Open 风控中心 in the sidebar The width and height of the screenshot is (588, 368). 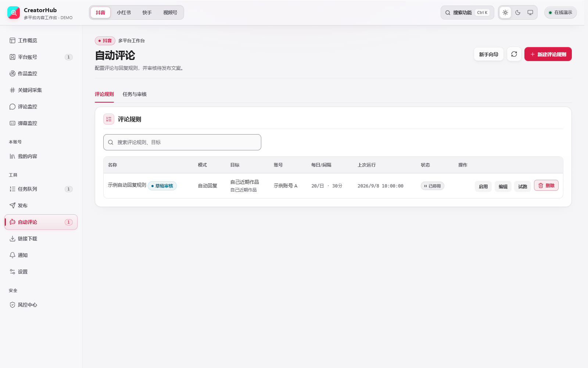[41, 305]
